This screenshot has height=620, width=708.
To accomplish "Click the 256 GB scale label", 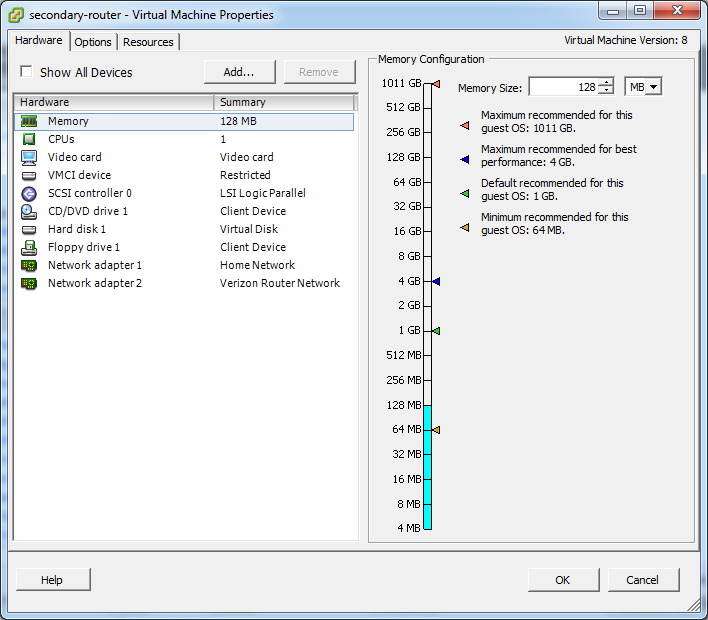I will pos(403,132).
